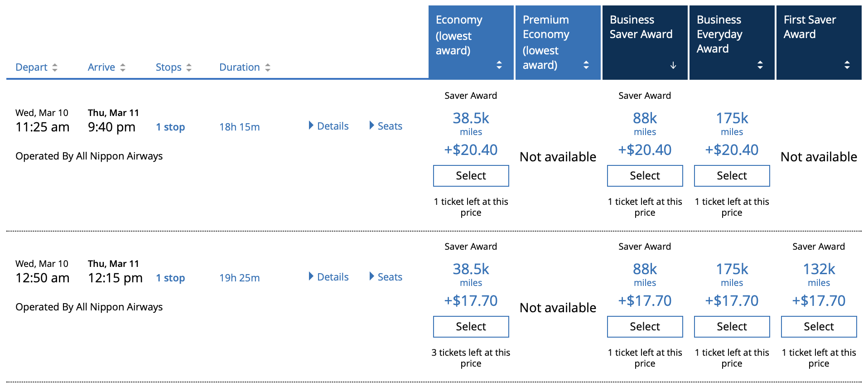The width and height of the screenshot is (868, 387).
Task: Sort flights using Arrive sort arrows
Action: pyautogui.click(x=123, y=68)
